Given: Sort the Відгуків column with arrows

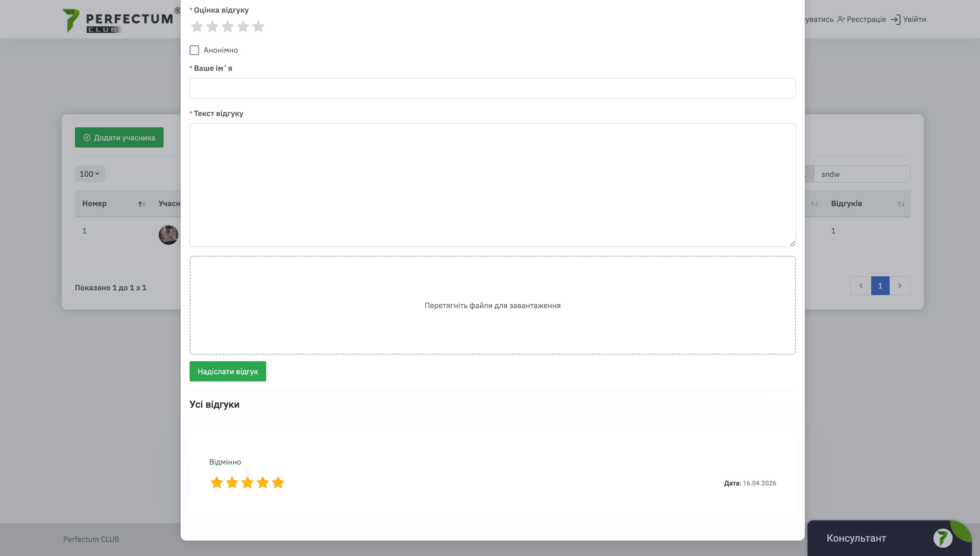Looking at the screenshot, I should [901, 204].
